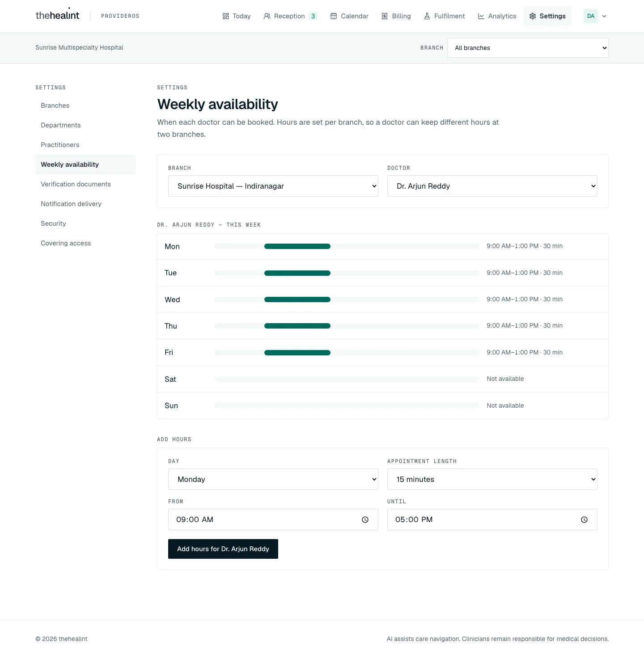This screenshot has height=658, width=644.
Task: Open the time picker clock in From field
Action: 365,519
